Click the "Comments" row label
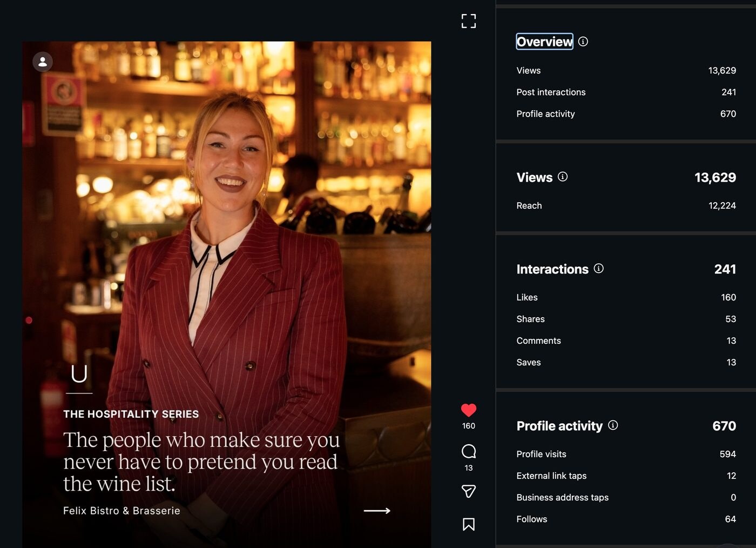 point(538,340)
